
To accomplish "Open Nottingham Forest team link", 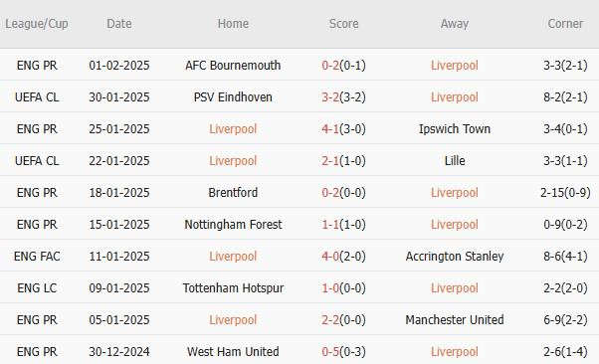I will 233,224.
